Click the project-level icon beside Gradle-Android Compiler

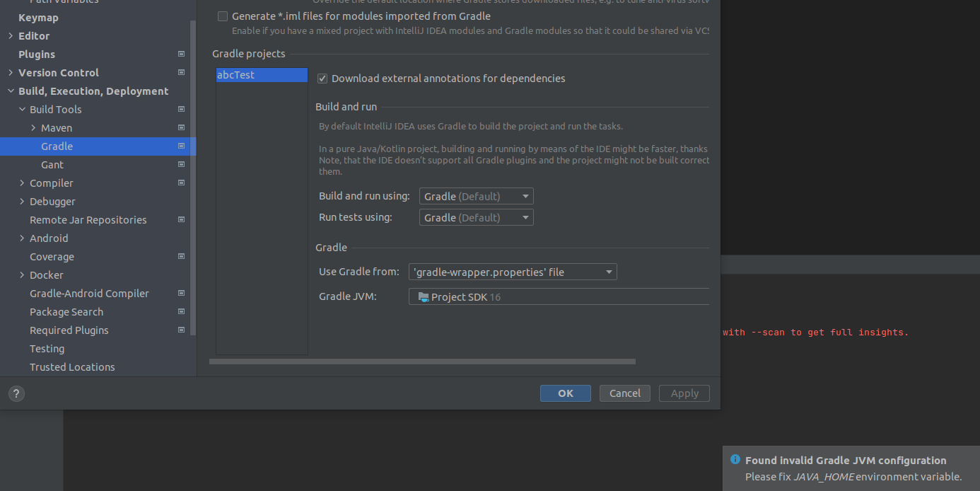pos(181,293)
